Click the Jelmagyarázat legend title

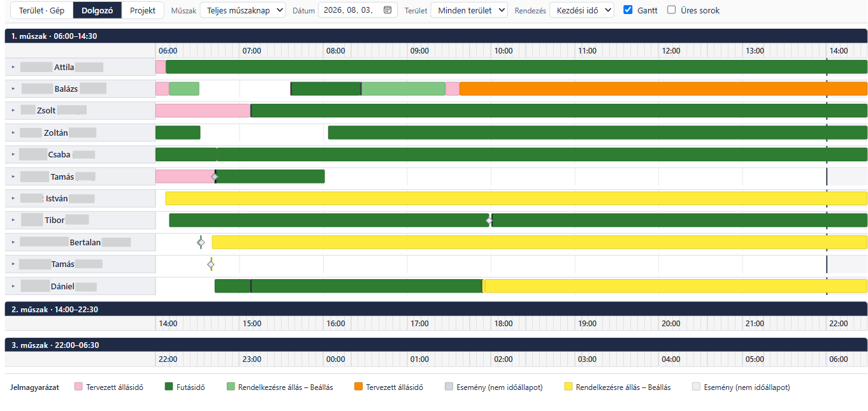[35, 387]
